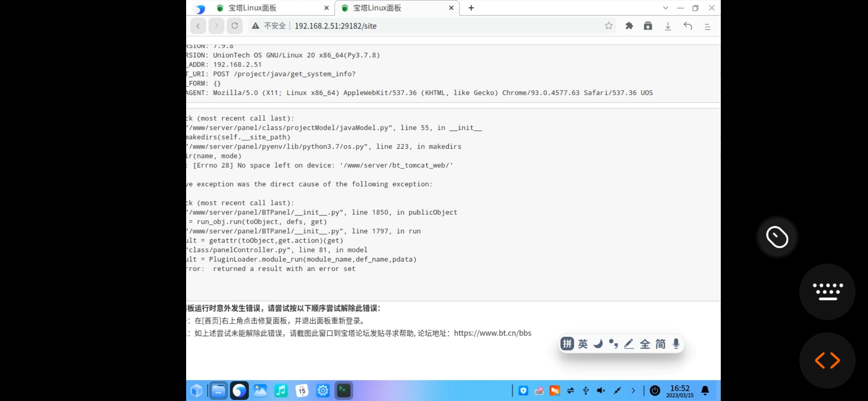
Task: Toggle English input mode (英)
Action: (583, 344)
